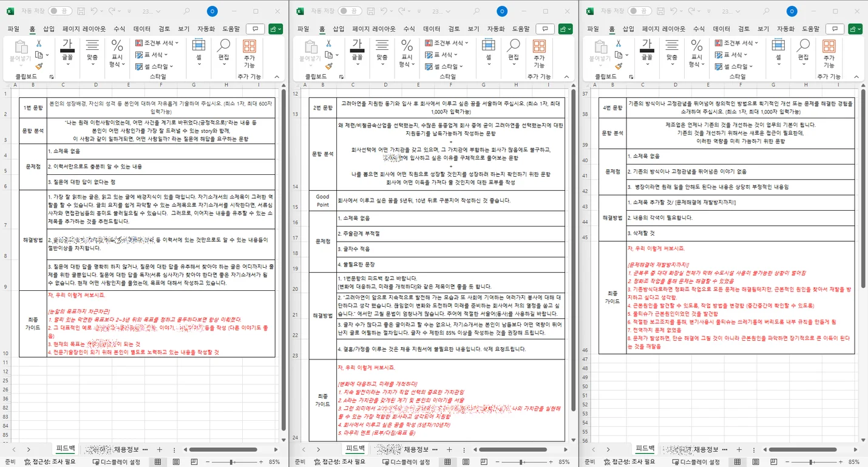The width and height of the screenshot is (868, 467).
Task: Switch to Normal view in the left window's status bar
Action: (158, 462)
